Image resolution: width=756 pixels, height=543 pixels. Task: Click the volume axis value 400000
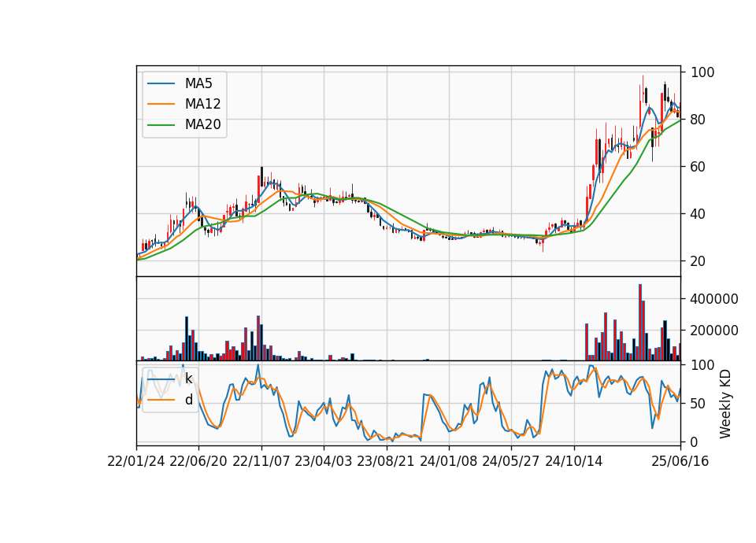714,299
